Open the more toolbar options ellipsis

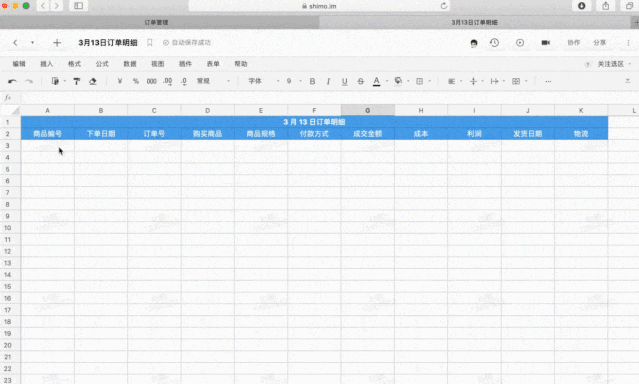tap(548, 81)
